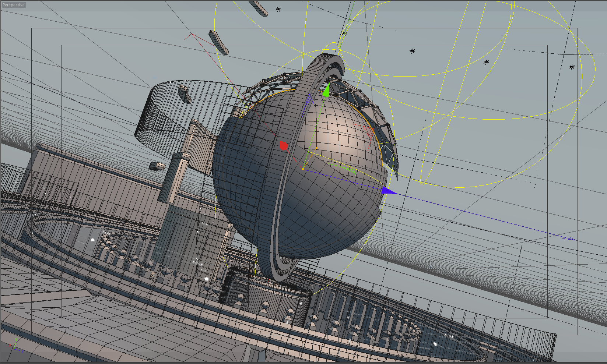Grab the red X-axis gizmo handle

(x=283, y=146)
